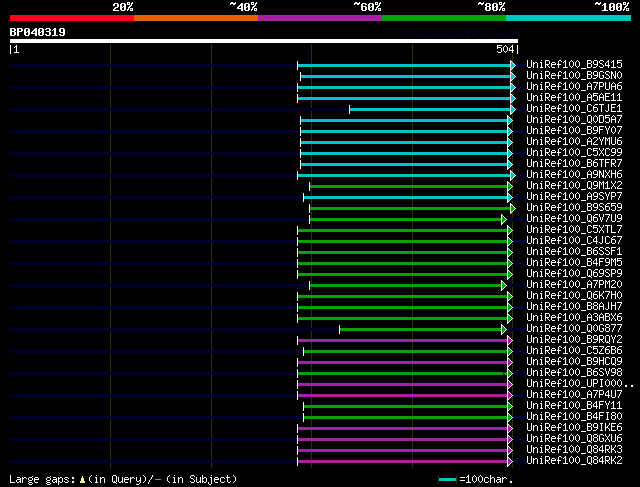Click the arrowhead ending the UniRef100_Q6V7U9 bar
The image size is (640, 487).
pos(504,220)
